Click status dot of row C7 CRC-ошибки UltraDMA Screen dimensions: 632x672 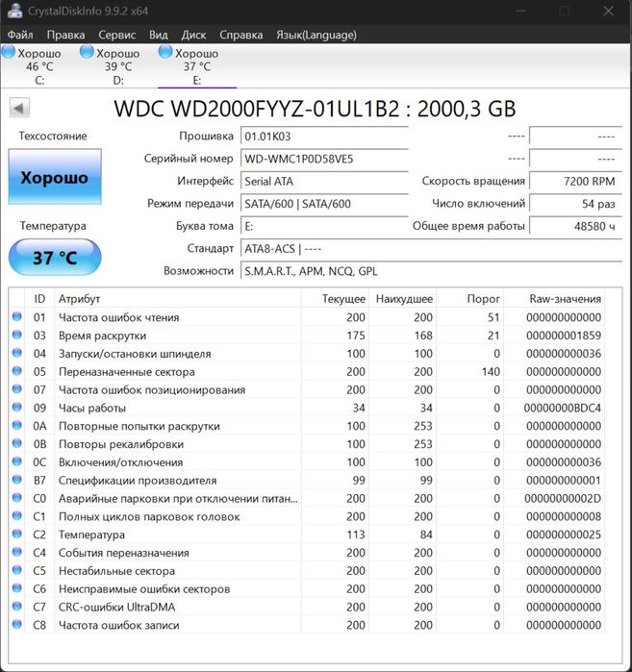tap(16, 606)
